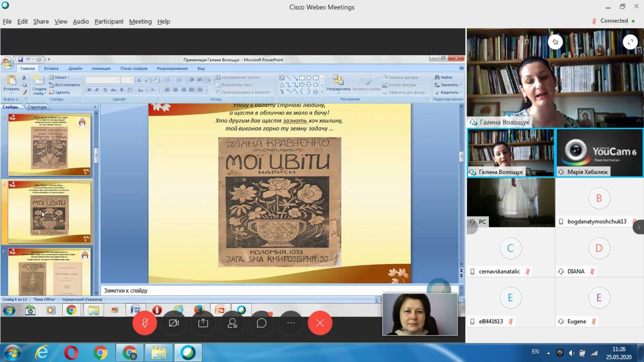
Task: Click the volume speaker tray icon
Action: tap(571, 353)
